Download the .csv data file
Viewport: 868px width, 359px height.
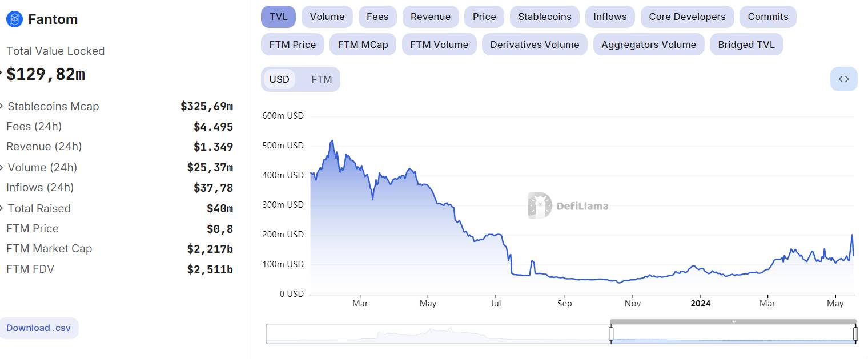click(x=38, y=328)
